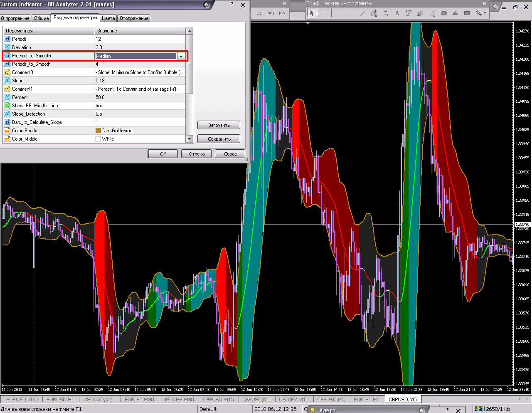Click the Сохранить button
The image size is (532, 413).
pyautogui.click(x=219, y=139)
